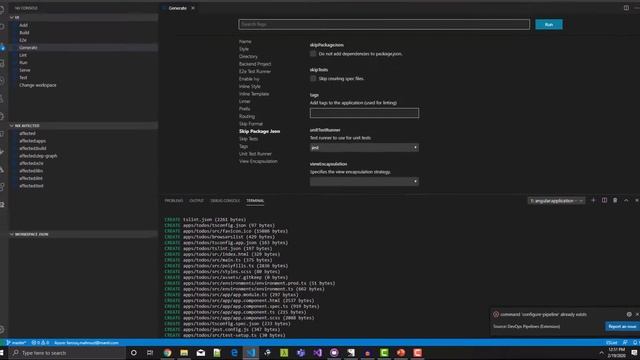
Task: Select Add in the NX tree
Action: click(23, 25)
